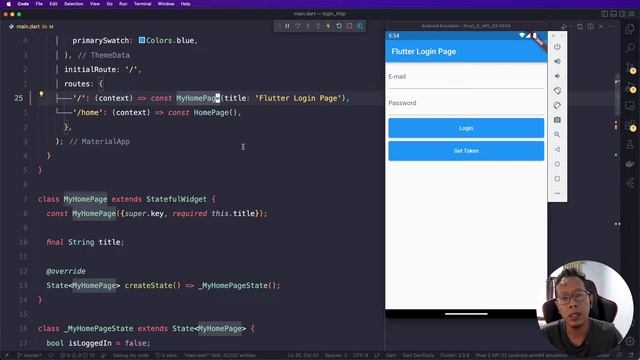This screenshot has width=640, height=360.
Task: Restart the debug session
Action: point(339,26)
